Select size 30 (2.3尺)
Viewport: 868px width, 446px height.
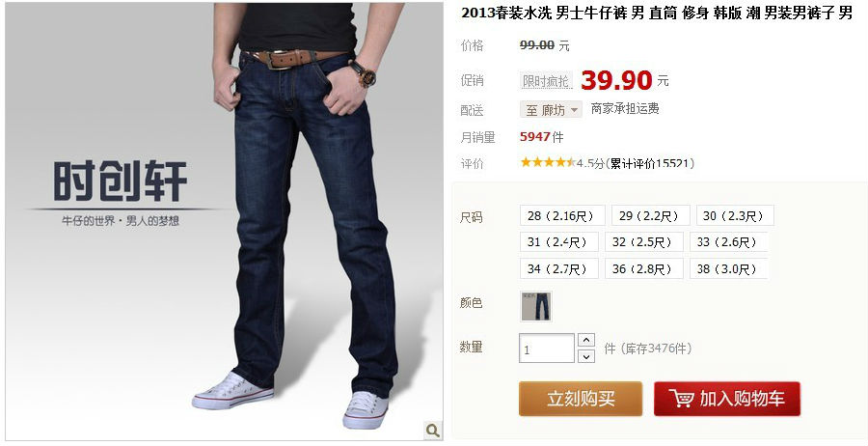coord(735,215)
